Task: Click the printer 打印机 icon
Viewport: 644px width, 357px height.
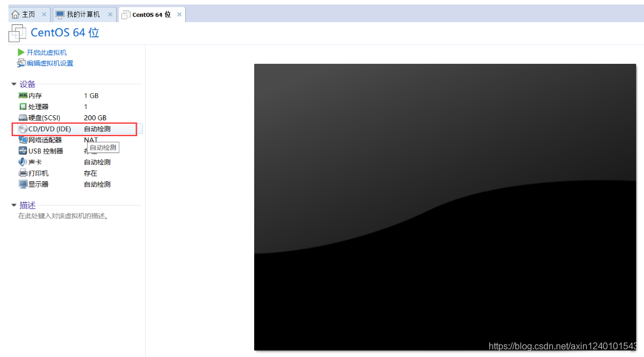Action: (23, 173)
